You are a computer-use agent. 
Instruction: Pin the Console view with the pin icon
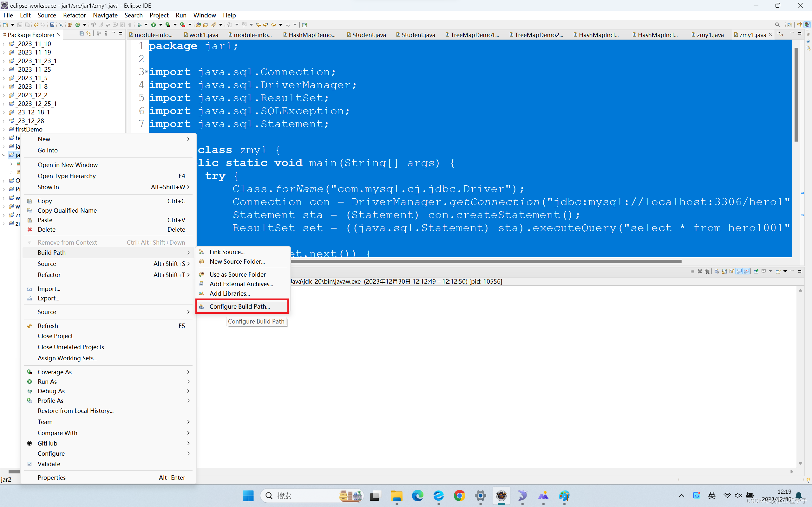(756, 272)
